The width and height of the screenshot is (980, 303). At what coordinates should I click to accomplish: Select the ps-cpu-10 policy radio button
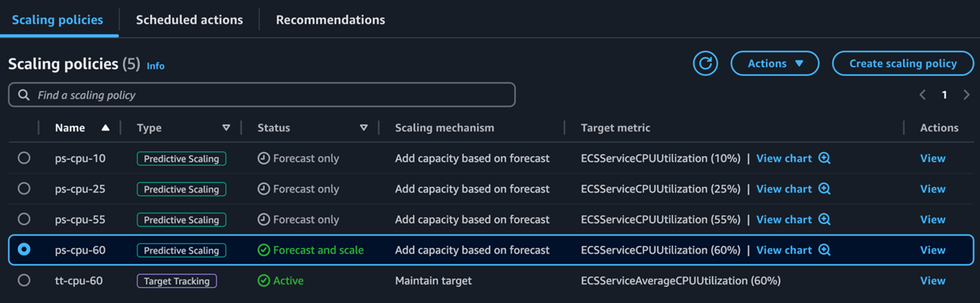(24, 158)
